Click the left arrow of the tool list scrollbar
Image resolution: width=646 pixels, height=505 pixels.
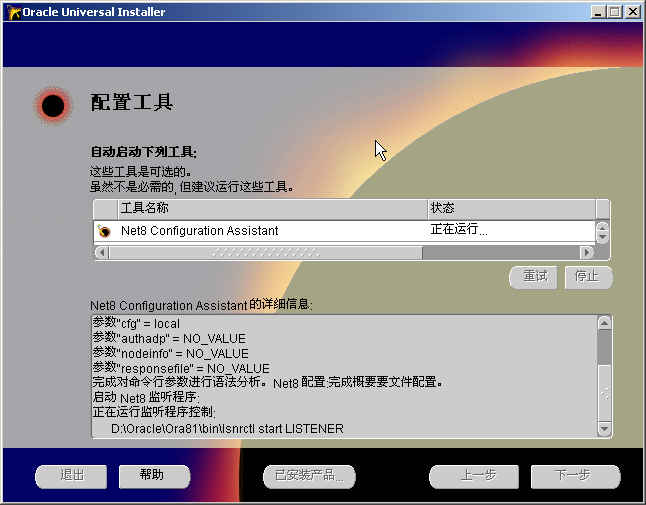pyautogui.click(x=101, y=252)
